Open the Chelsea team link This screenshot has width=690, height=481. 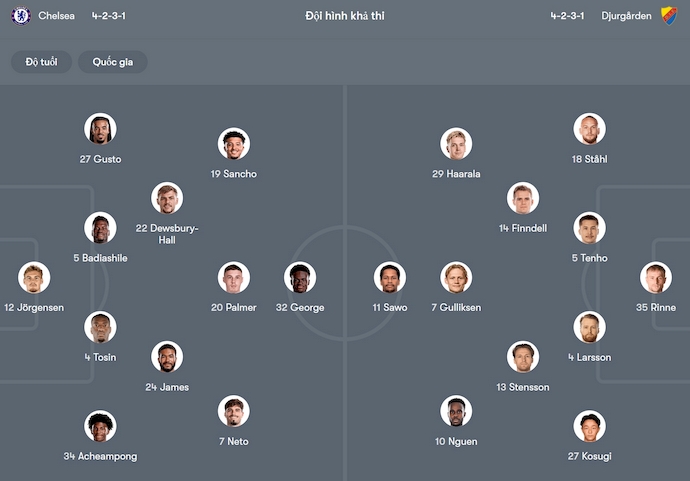point(56,16)
